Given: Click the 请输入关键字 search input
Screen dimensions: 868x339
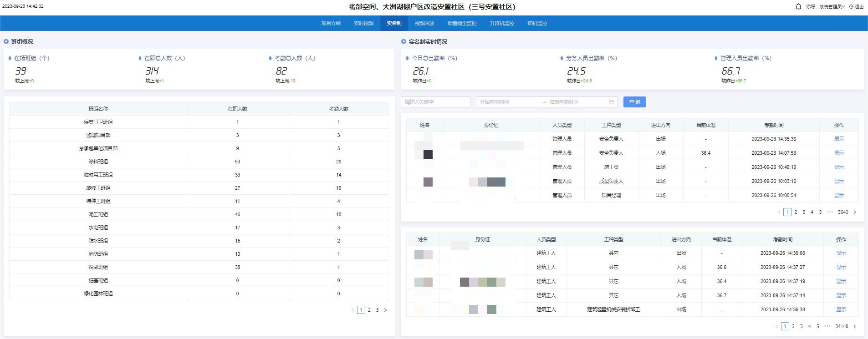Looking at the screenshot, I should [x=435, y=102].
